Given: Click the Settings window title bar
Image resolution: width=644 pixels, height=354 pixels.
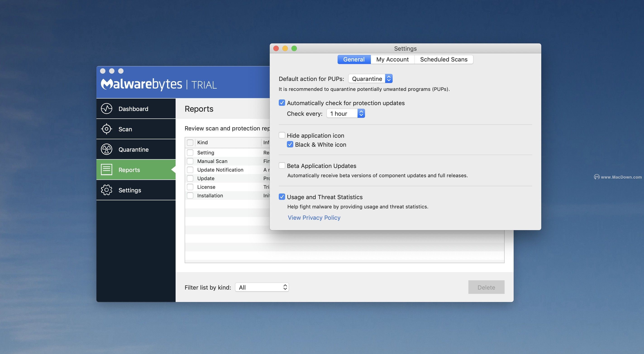Looking at the screenshot, I should (405, 48).
